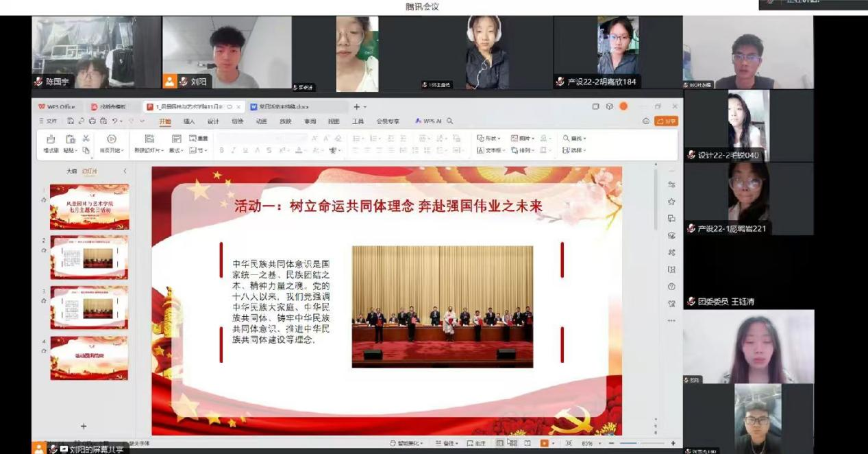Image resolution: width=868 pixels, height=454 pixels.
Task: Collapse the slide thumbnail panel chevron
Action: point(125,171)
